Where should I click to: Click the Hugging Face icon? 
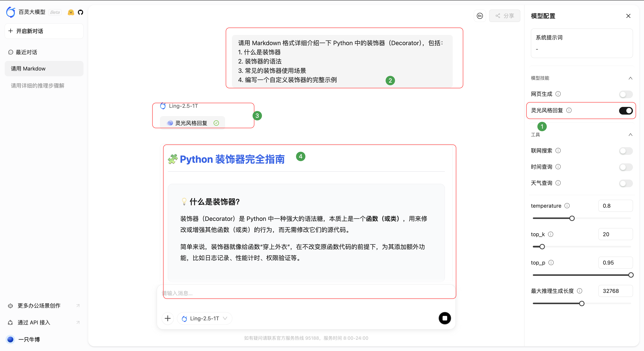71,12
